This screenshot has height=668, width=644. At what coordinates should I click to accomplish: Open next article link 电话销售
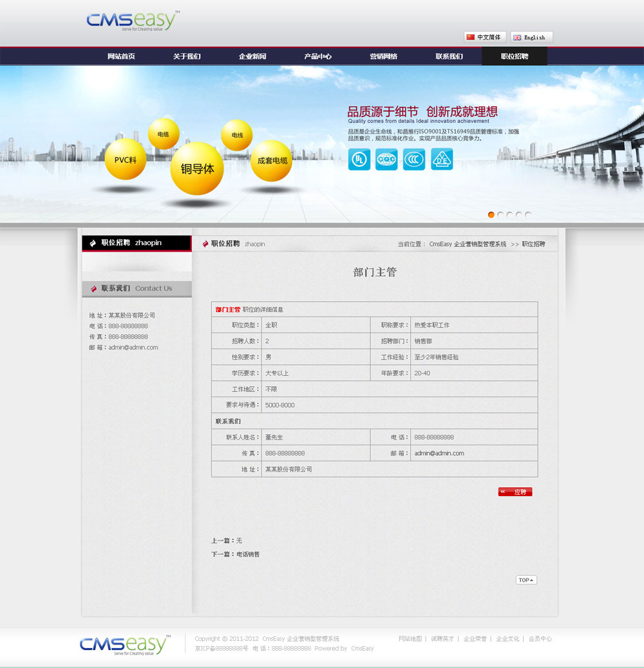248,554
